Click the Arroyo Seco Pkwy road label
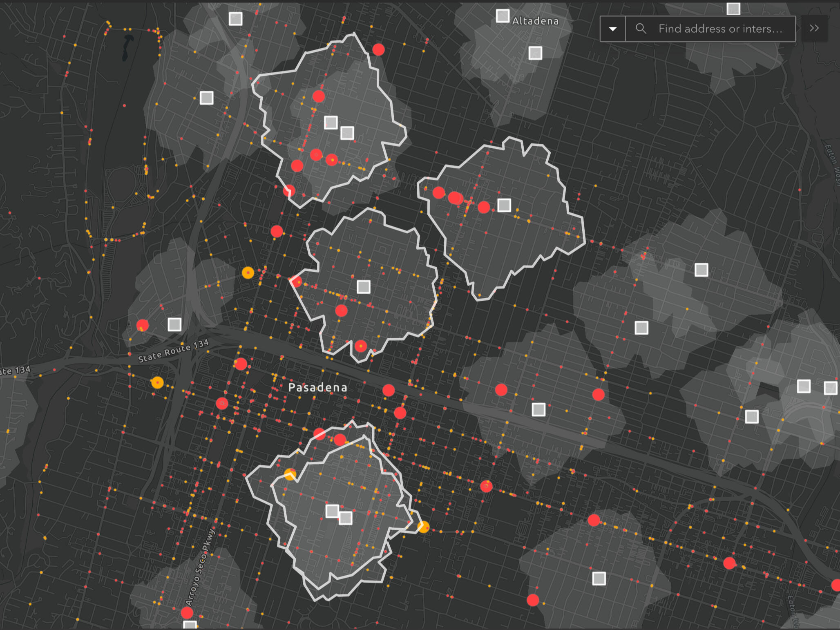 pyautogui.click(x=200, y=568)
